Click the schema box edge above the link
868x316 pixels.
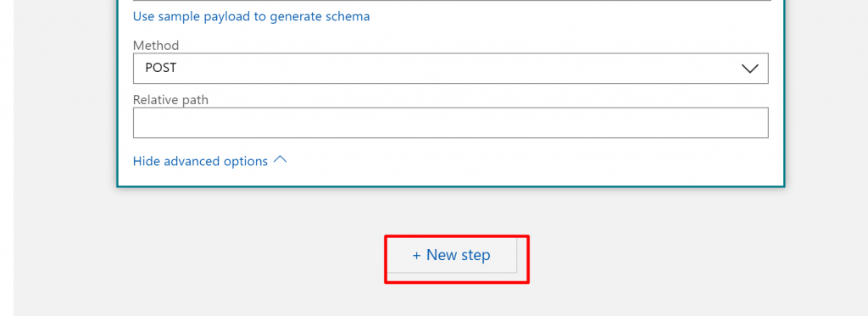point(451,1)
